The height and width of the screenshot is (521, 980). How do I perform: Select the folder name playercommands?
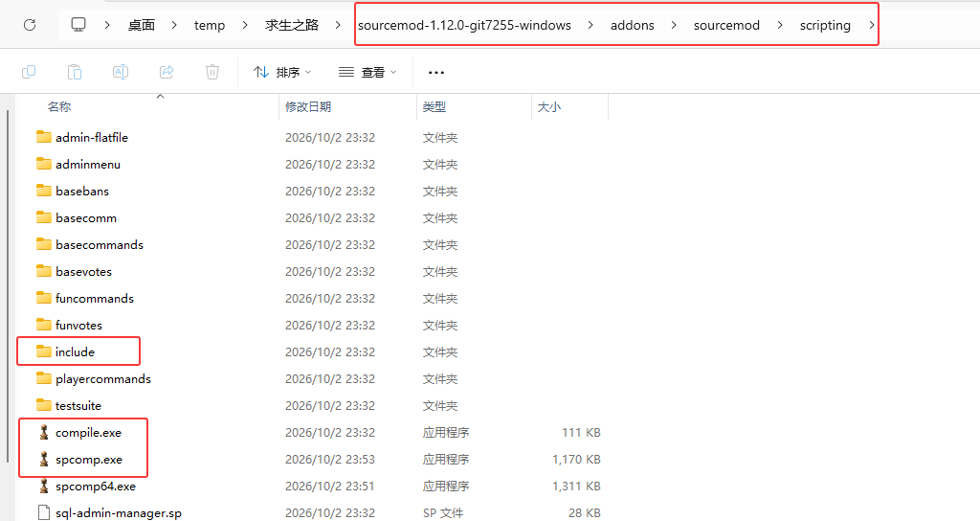[103, 379]
